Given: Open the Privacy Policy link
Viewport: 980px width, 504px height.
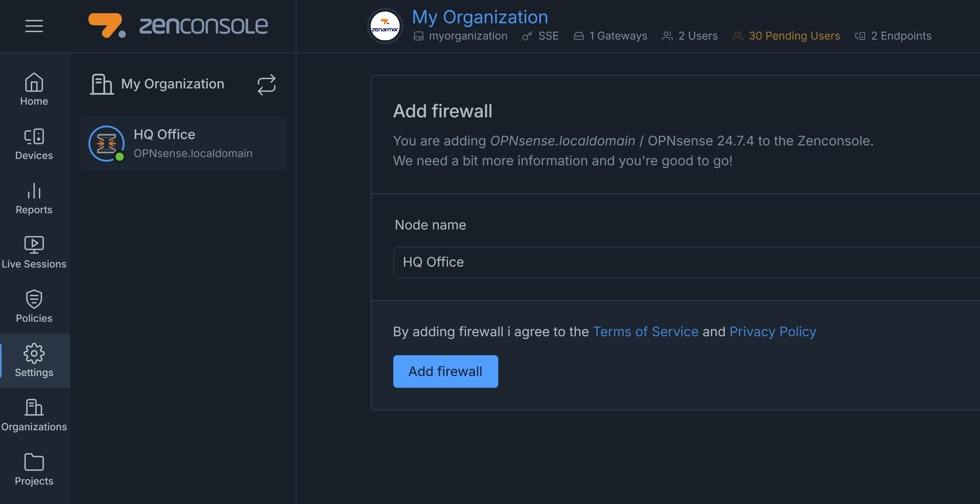Looking at the screenshot, I should [773, 332].
